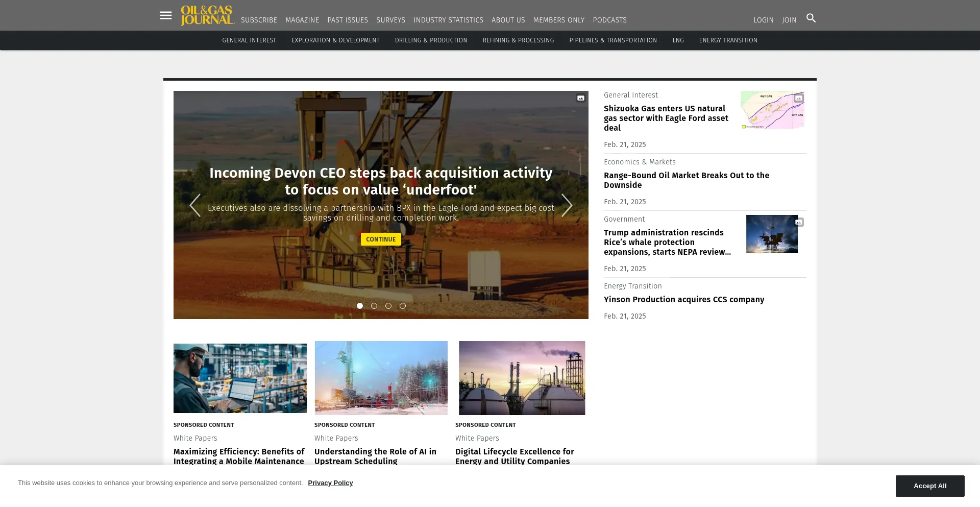Click the Join link
This screenshot has height=507, width=980.
[x=789, y=20]
